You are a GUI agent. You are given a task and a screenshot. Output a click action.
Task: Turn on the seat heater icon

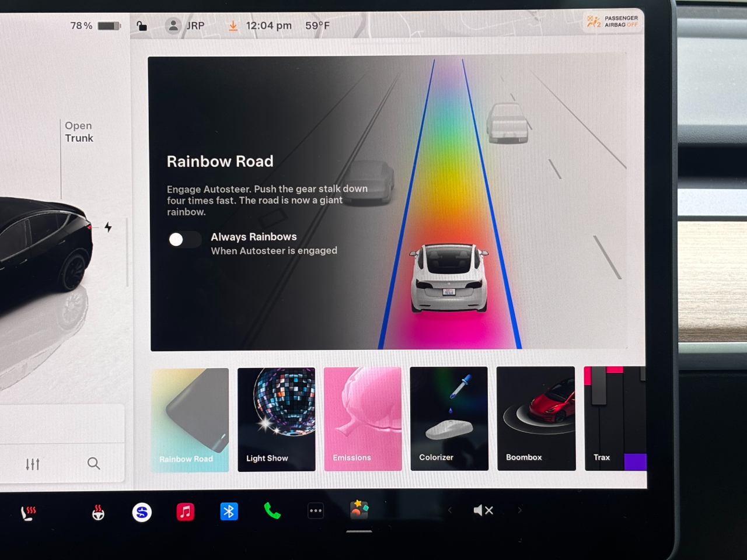click(28, 512)
